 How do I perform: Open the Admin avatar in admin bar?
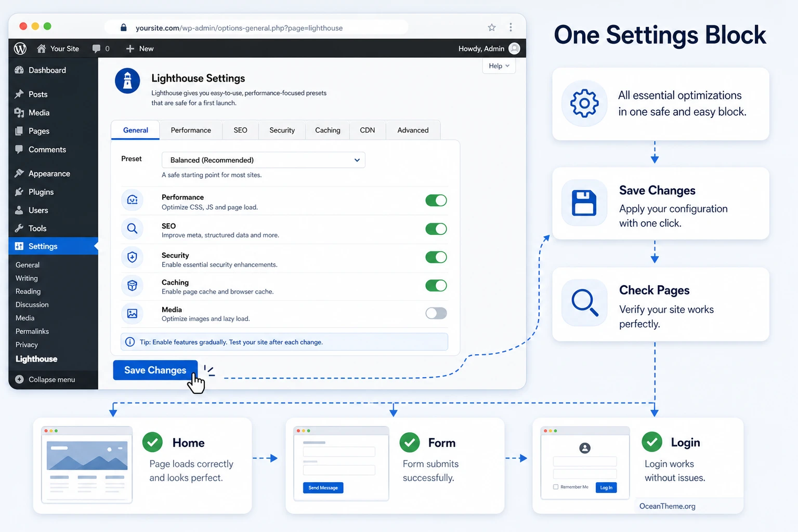pyautogui.click(x=514, y=48)
